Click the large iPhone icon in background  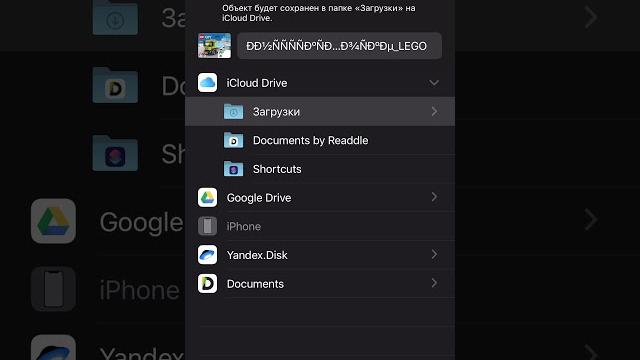pyautogui.click(x=53, y=289)
